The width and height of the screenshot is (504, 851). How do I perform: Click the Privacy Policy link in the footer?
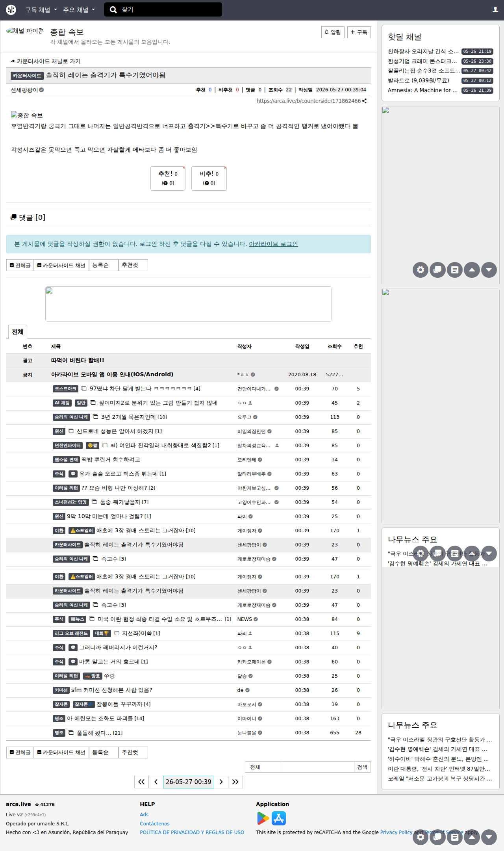coord(396,832)
